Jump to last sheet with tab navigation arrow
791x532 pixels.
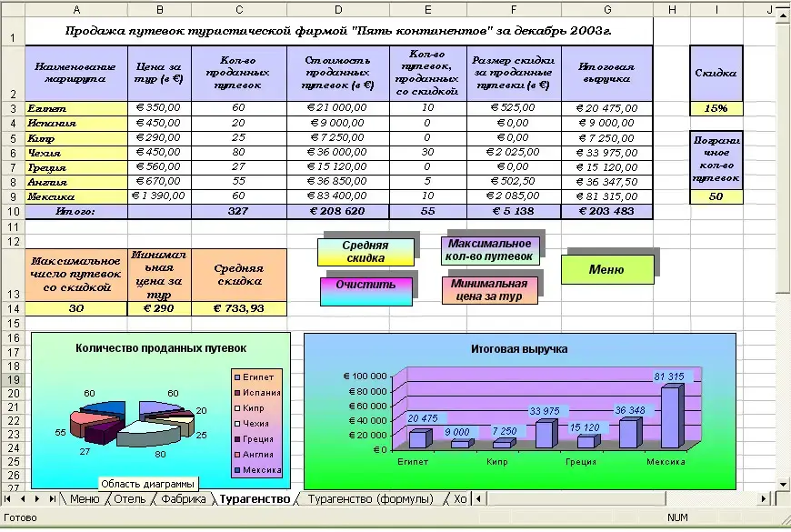click(52, 499)
